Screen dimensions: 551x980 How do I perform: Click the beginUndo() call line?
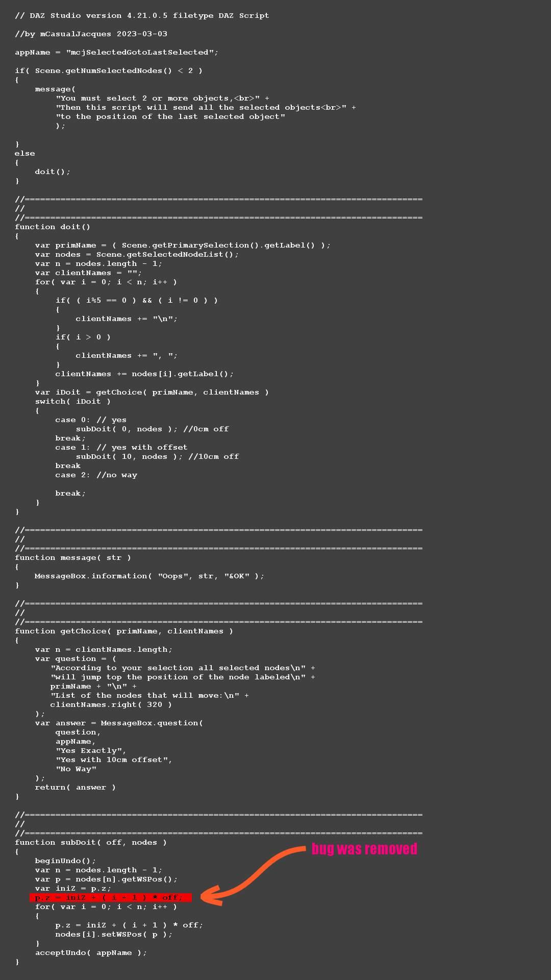pos(65,861)
